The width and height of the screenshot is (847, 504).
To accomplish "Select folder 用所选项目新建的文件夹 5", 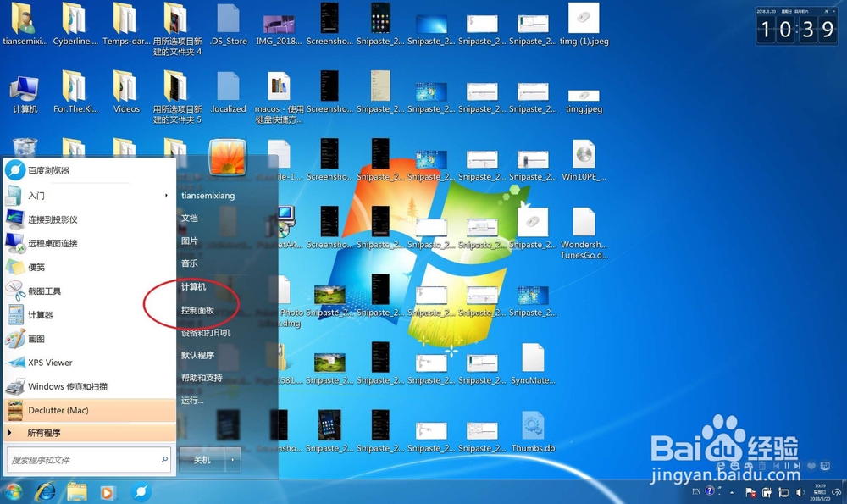I will click(x=177, y=97).
